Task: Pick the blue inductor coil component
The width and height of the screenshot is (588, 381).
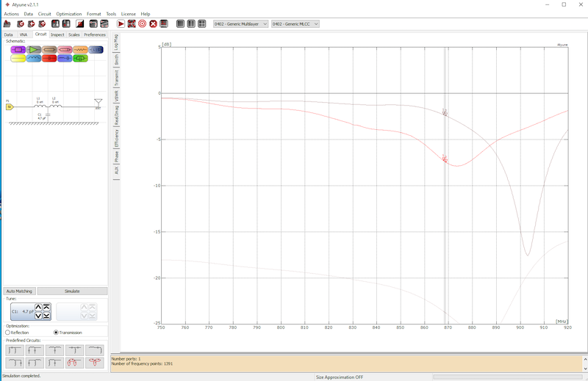Action: (x=34, y=58)
